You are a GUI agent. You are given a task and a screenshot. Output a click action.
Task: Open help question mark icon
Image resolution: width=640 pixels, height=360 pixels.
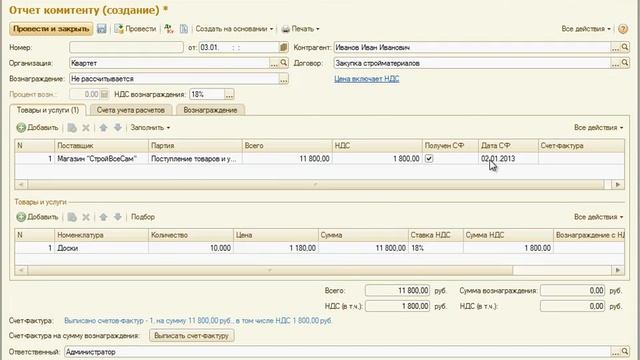[x=623, y=29]
